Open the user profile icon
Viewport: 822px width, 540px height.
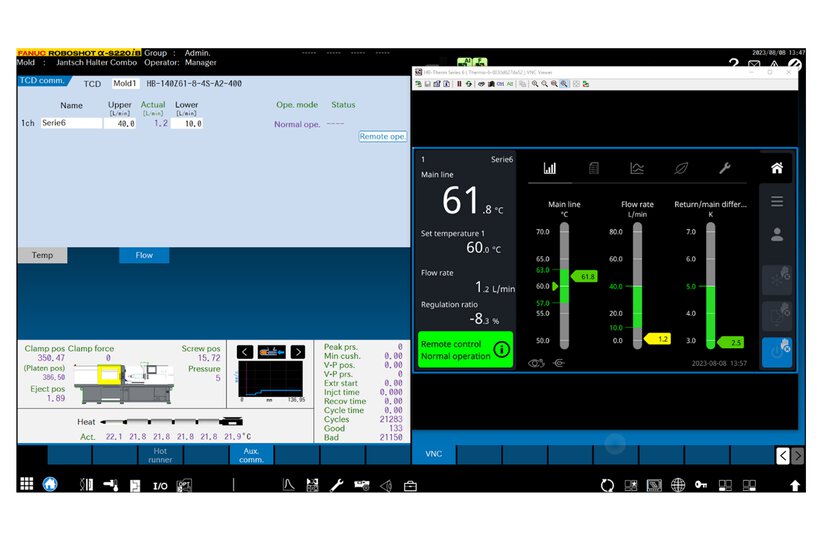tap(777, 234)
